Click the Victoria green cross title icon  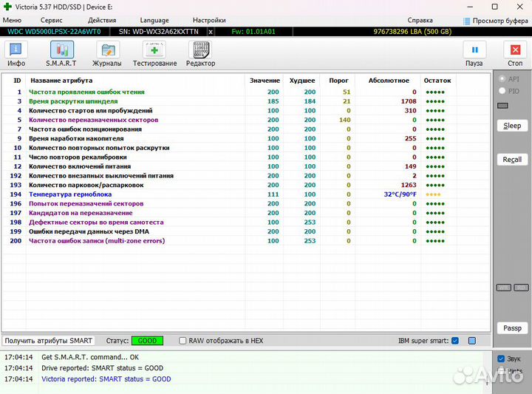[x=7, y=7]
